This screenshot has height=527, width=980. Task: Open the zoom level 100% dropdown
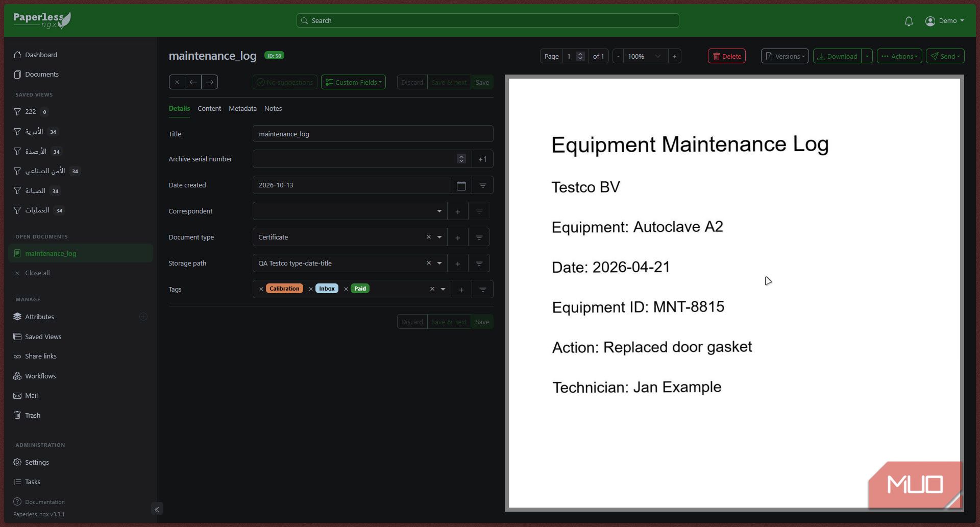[646, 56]
